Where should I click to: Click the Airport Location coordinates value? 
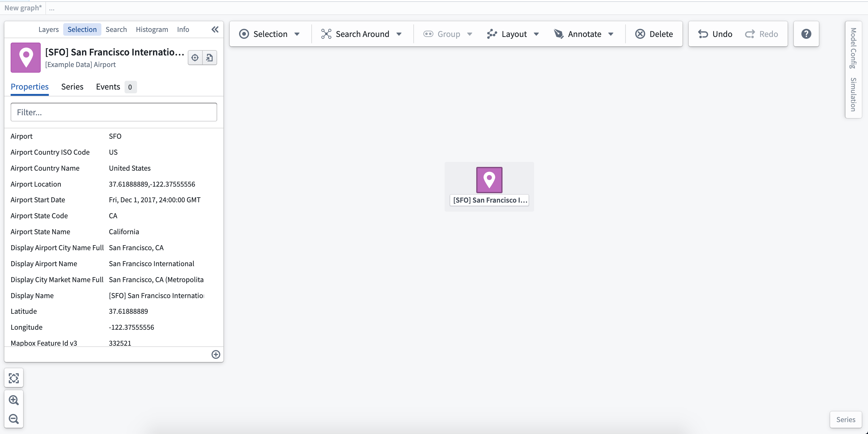(152, 184)
